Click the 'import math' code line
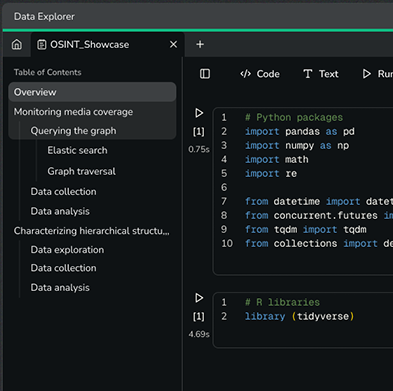 click(x=277, y=159)
